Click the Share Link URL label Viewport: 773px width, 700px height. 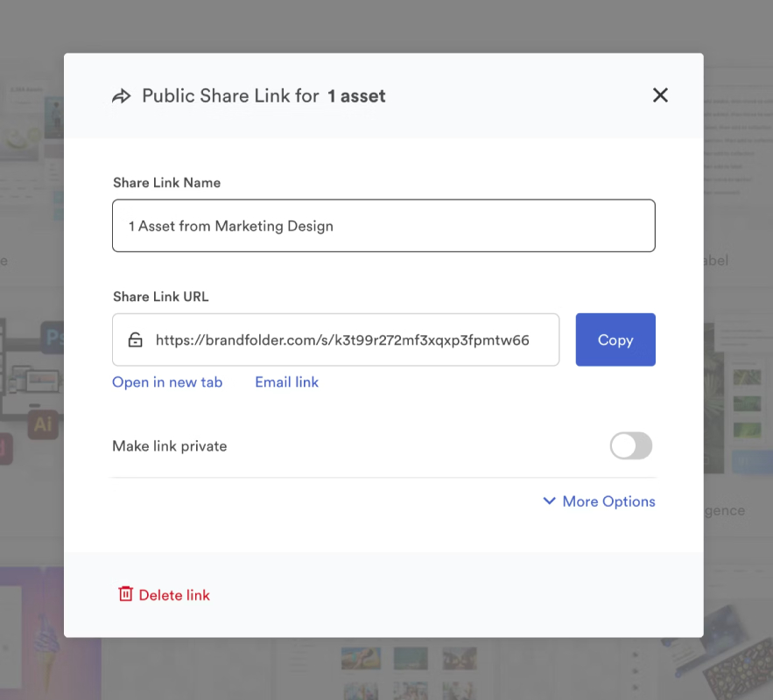161,297
